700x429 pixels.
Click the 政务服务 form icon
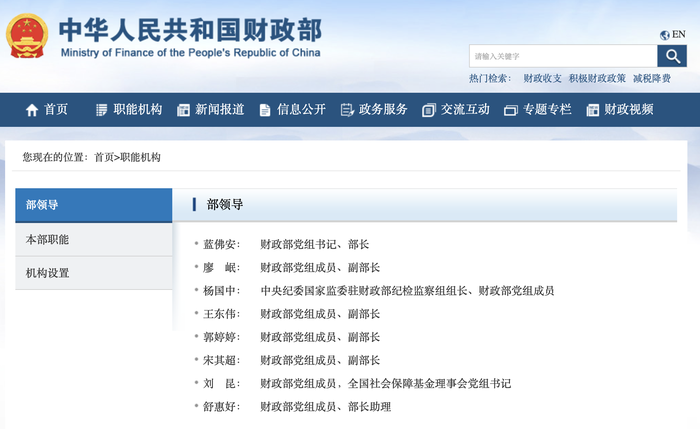coord(347,110)
